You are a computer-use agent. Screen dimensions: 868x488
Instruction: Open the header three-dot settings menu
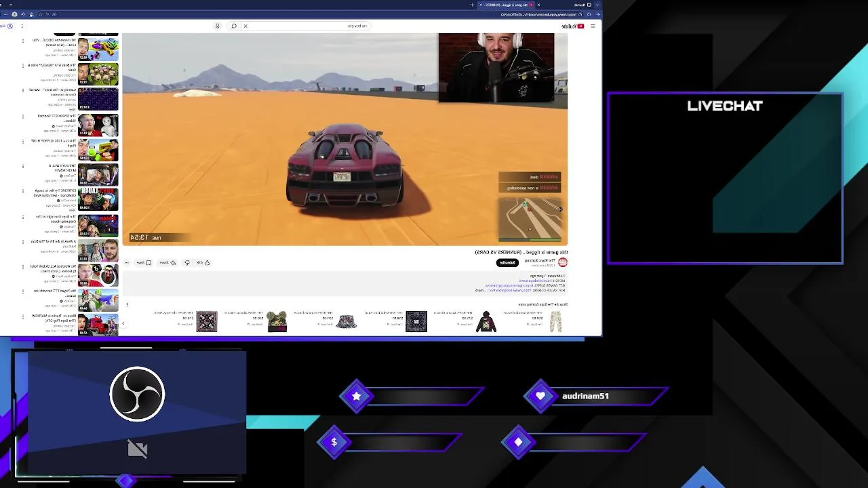click(x=22, y=26)
